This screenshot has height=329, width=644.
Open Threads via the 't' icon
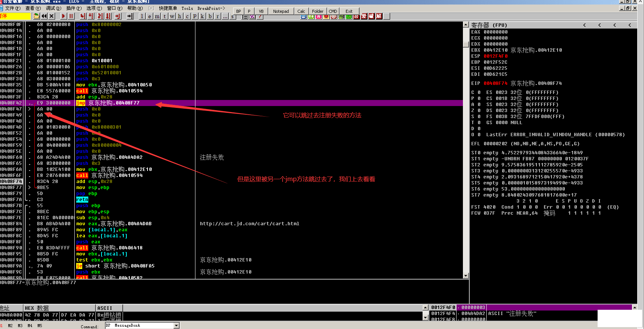click(164, 16)
